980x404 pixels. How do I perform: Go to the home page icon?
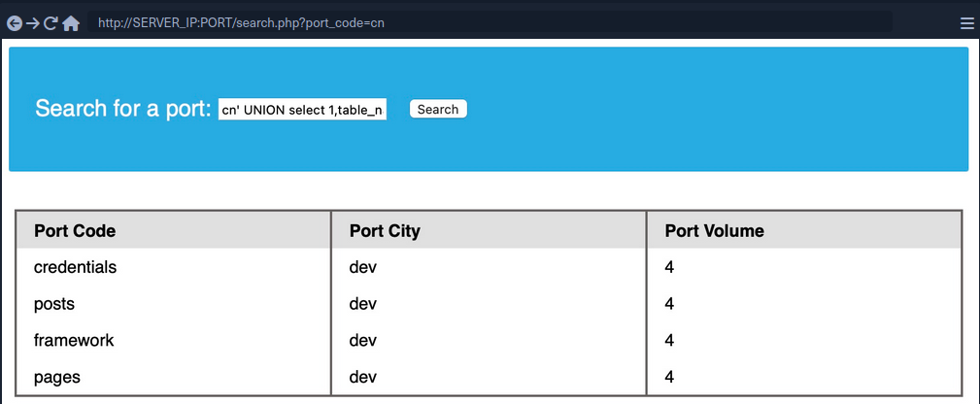click(71, 23)
